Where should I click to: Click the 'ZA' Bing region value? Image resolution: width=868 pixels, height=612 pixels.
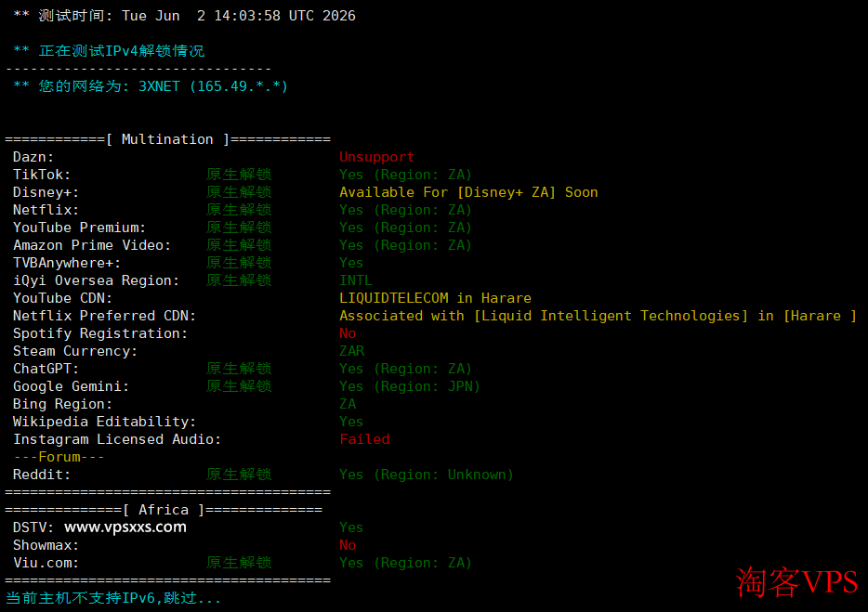click(347, 405)
